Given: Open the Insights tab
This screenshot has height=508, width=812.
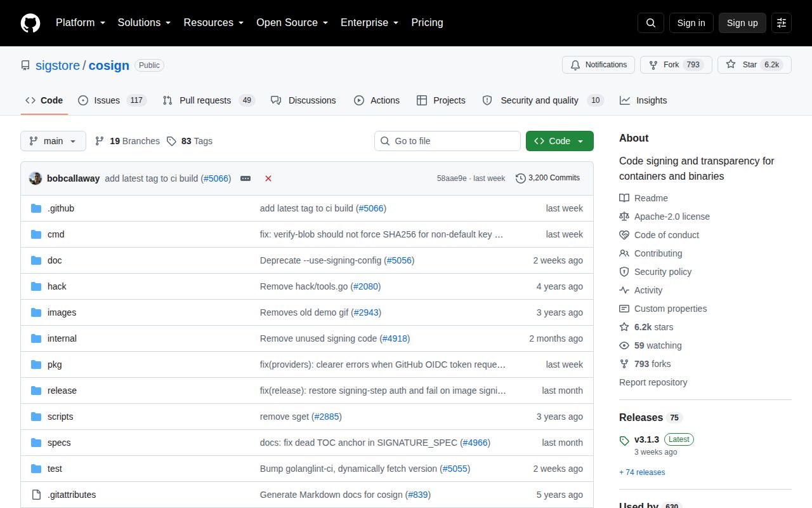Looking at the screenshot, I should point(643,100).
